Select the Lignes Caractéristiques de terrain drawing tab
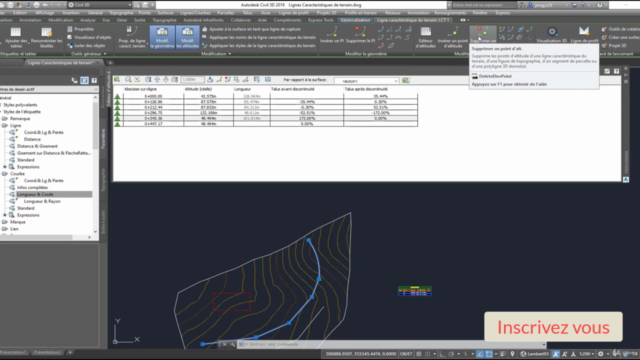The height and width of the screenshot is (360, 640). point(60,63)
